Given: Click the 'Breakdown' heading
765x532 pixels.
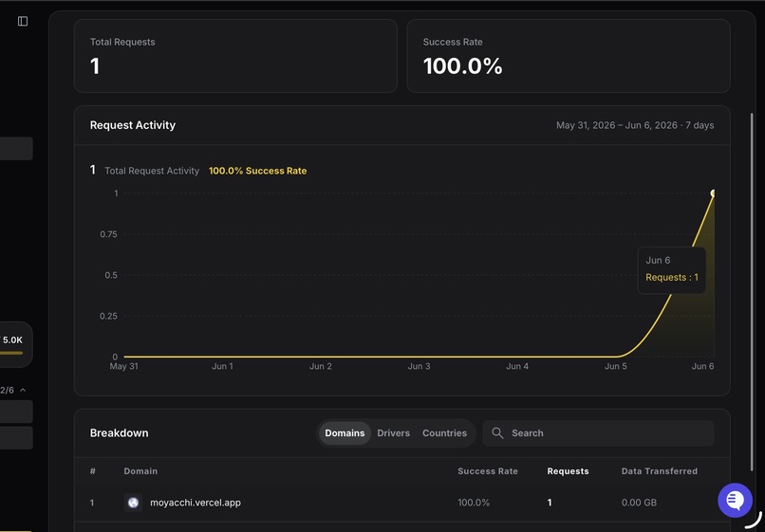Looking at the screenshot, I should [x=119, y=433].
